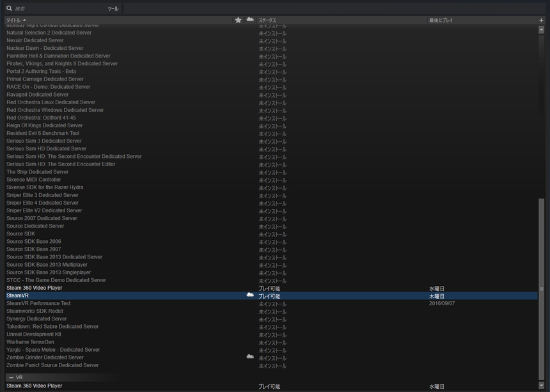The image size is (550, 392).
Task: Select Warframe TennoGen
Action: coord(30,341)
